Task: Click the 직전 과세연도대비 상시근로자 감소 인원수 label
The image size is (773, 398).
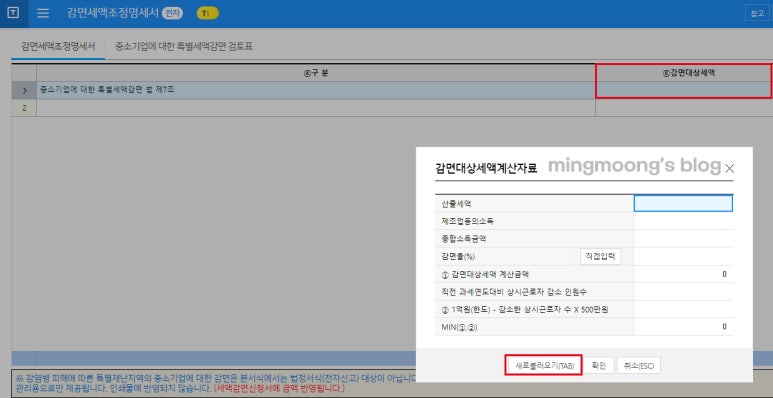Action: pyautogui.click(x=514, y=292)
